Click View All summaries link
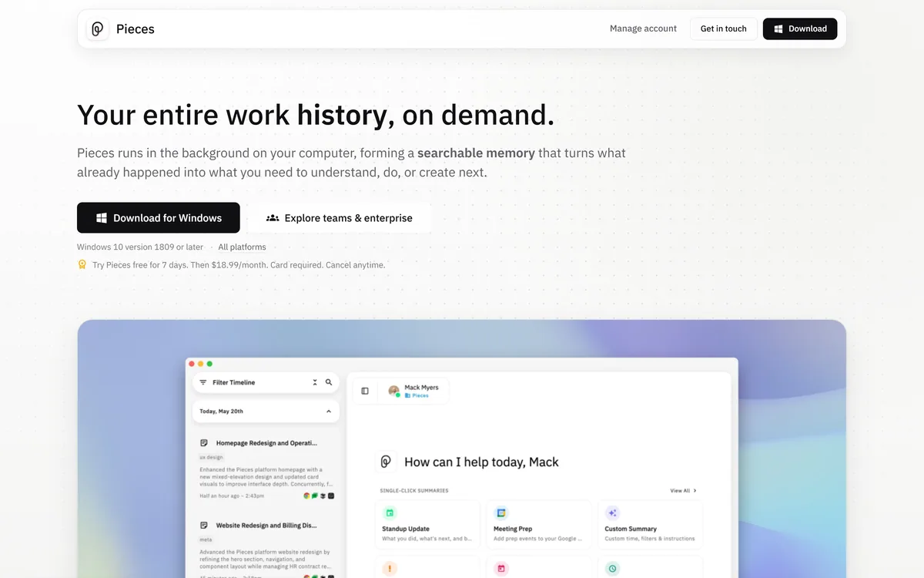 680,490
